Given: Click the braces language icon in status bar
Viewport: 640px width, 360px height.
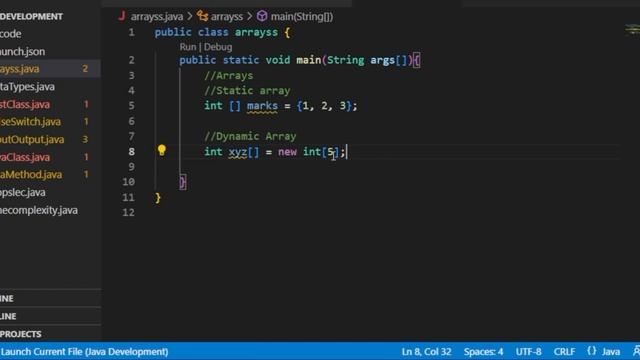Looking at the screenshot, I should click(592, 351).
